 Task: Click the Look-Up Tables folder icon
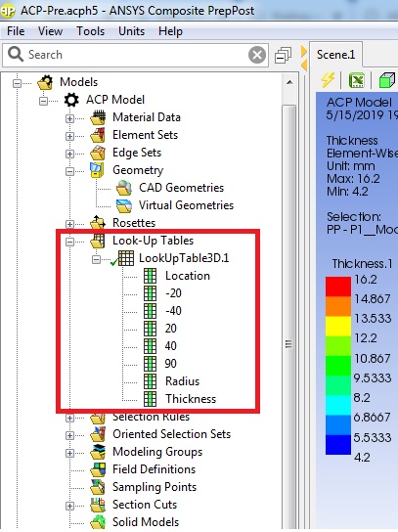pos(98,241)
